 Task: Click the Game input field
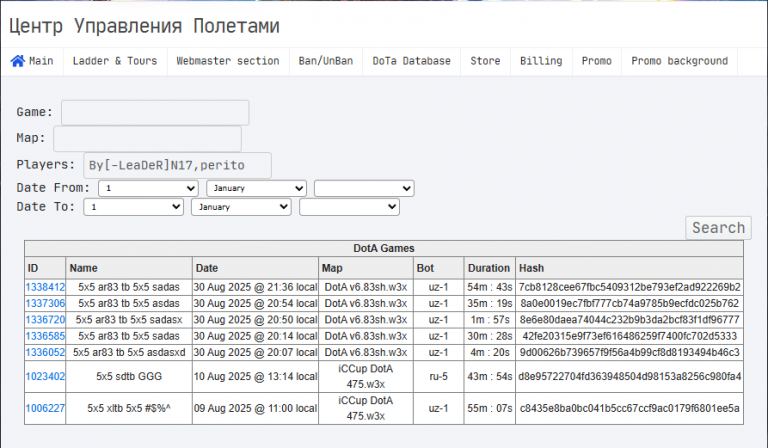click(155, 113)
